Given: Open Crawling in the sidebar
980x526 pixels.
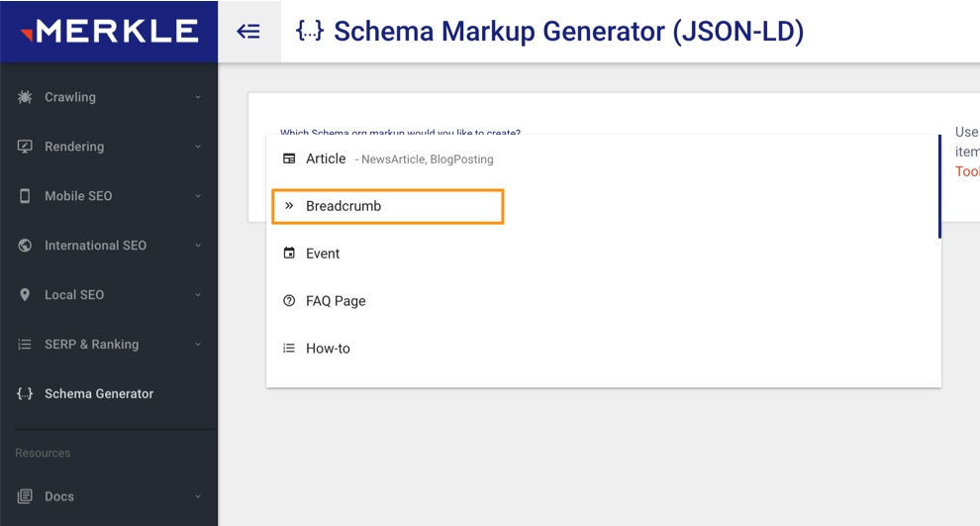Looking at the screenshot, I should point(109,97).
